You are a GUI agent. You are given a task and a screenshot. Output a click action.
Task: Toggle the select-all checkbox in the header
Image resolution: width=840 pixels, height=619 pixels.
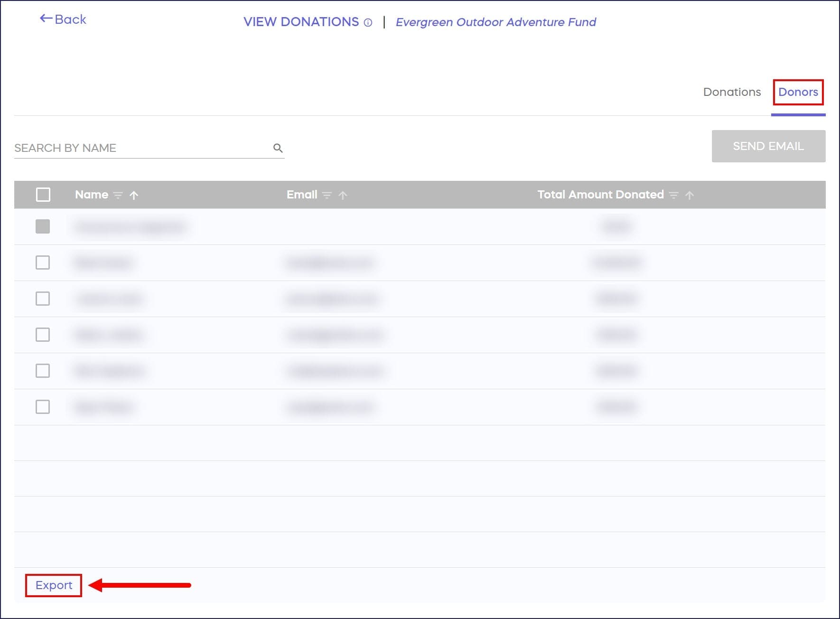point(43,195)
